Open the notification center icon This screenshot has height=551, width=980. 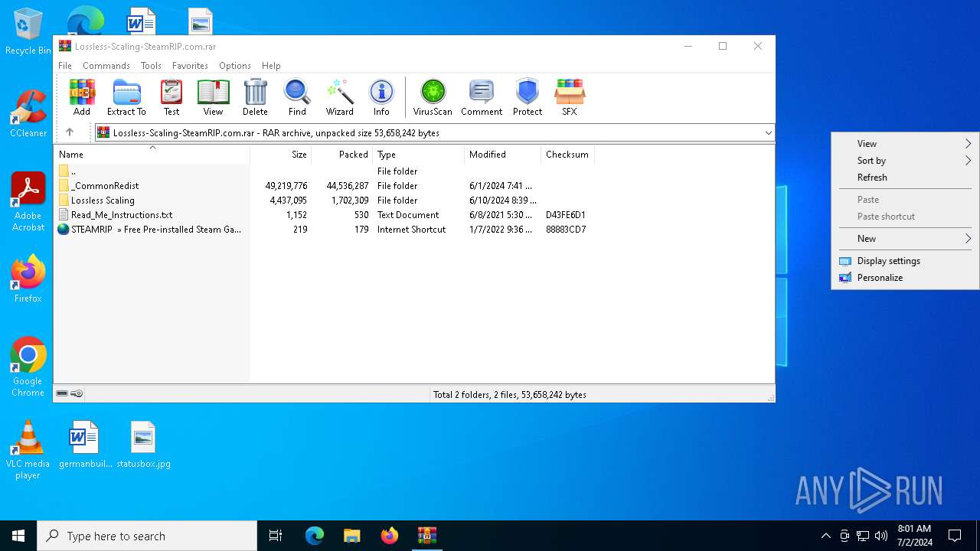tap(955, 536)
